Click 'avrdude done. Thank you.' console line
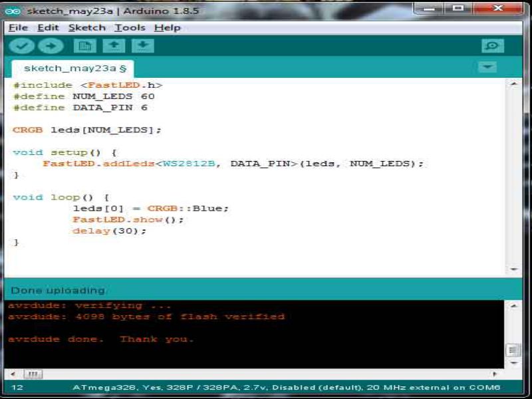 click(101, 339)
